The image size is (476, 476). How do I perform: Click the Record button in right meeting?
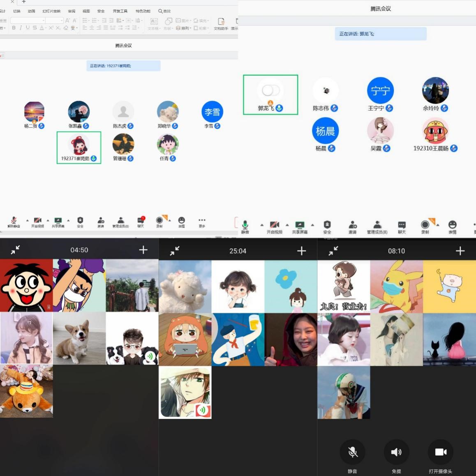tap(425, 225)
